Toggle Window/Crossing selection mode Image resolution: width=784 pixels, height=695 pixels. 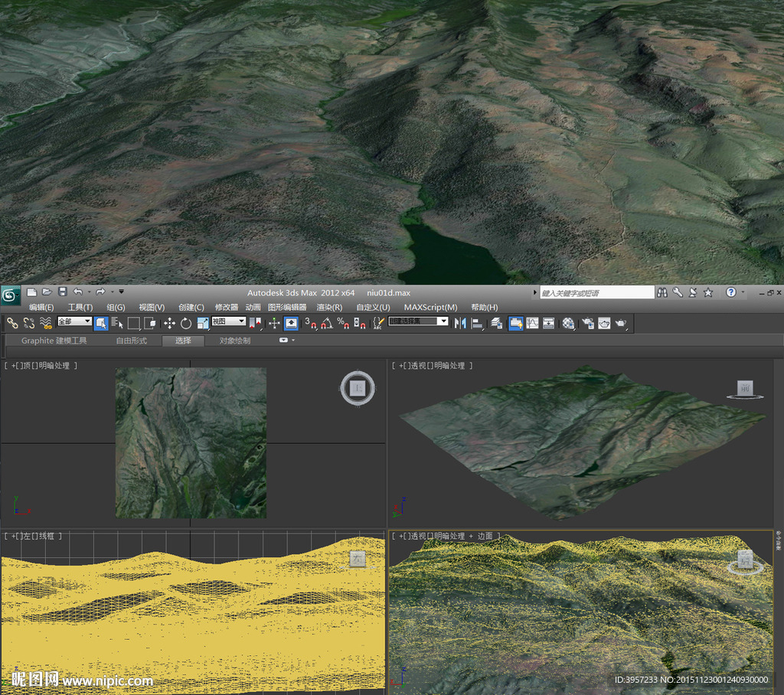pyautogui.click(x=150, y=324)
